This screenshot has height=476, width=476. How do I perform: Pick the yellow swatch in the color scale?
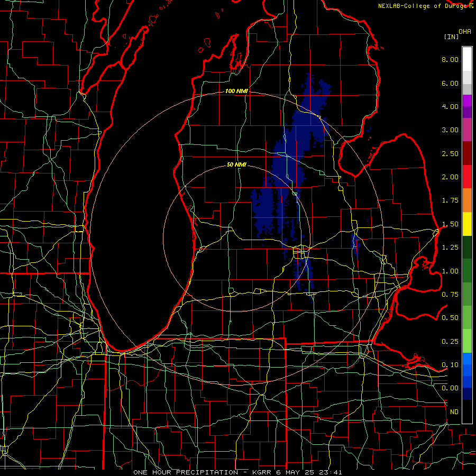click(x=467, y=224)
